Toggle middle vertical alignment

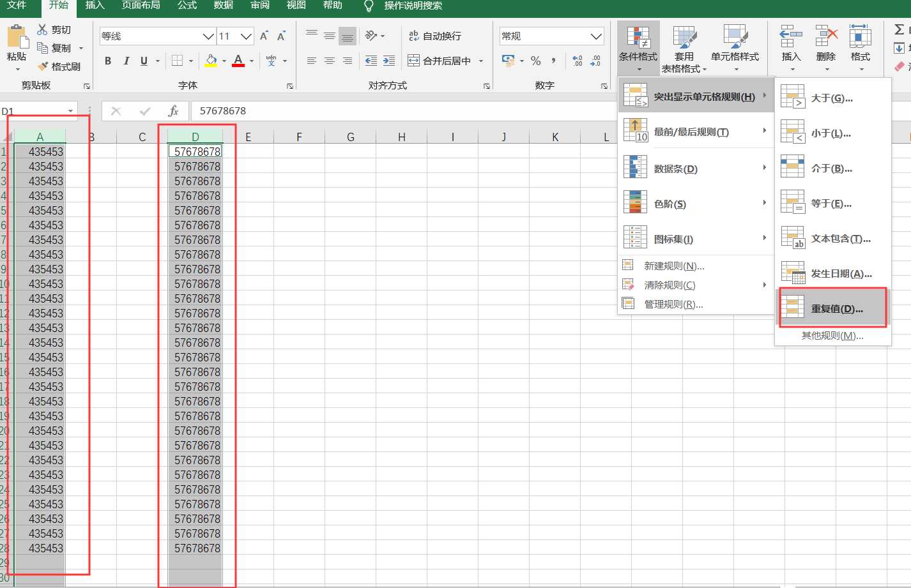point(330,36)
